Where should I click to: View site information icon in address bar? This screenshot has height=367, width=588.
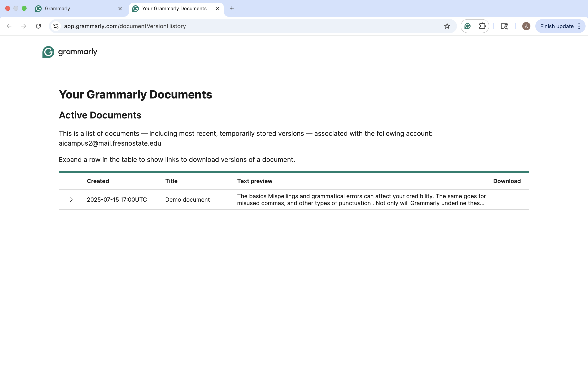coord(56,26)
